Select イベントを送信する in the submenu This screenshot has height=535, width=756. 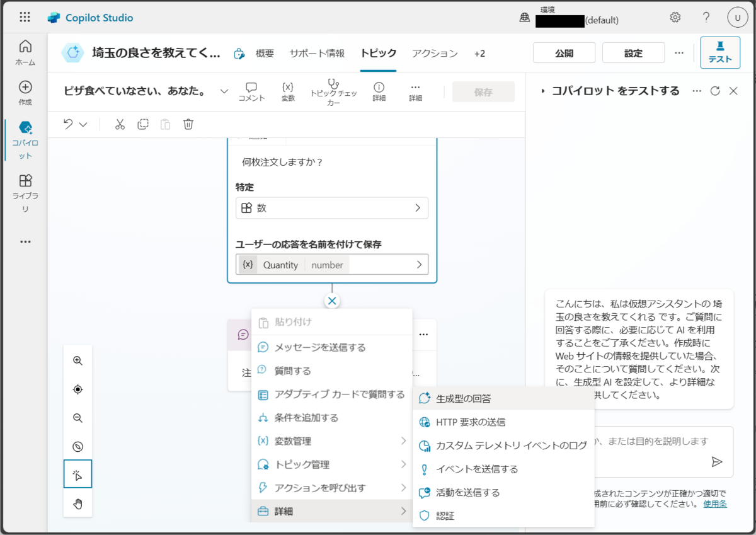pyautogui.click(x=503, y=469)
